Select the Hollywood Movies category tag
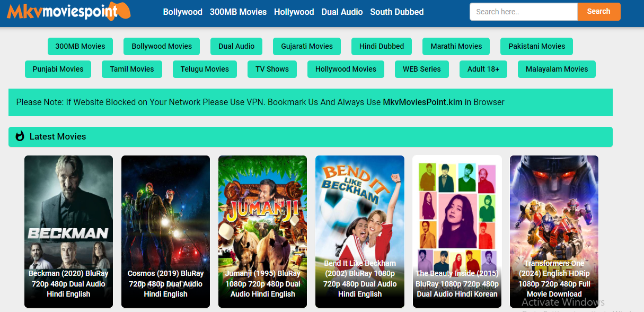This screenshot has width=644, height=312. [x=346, y=69]
